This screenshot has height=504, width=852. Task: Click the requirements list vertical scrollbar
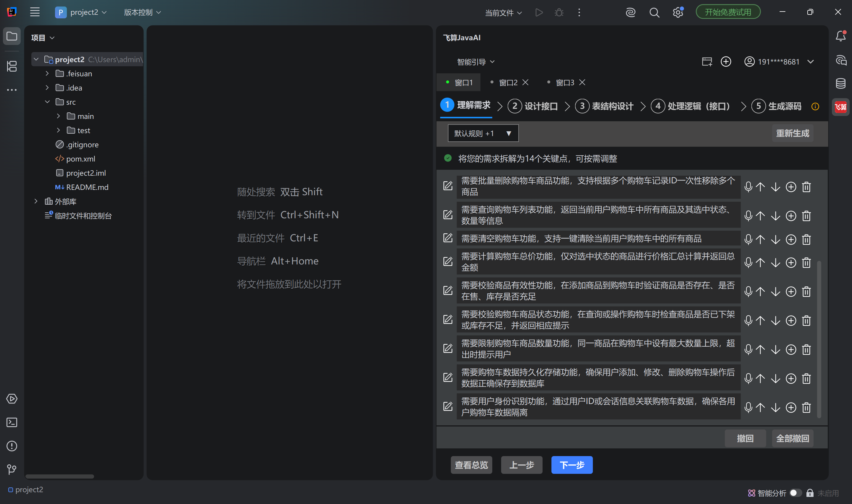pos(819,339)
